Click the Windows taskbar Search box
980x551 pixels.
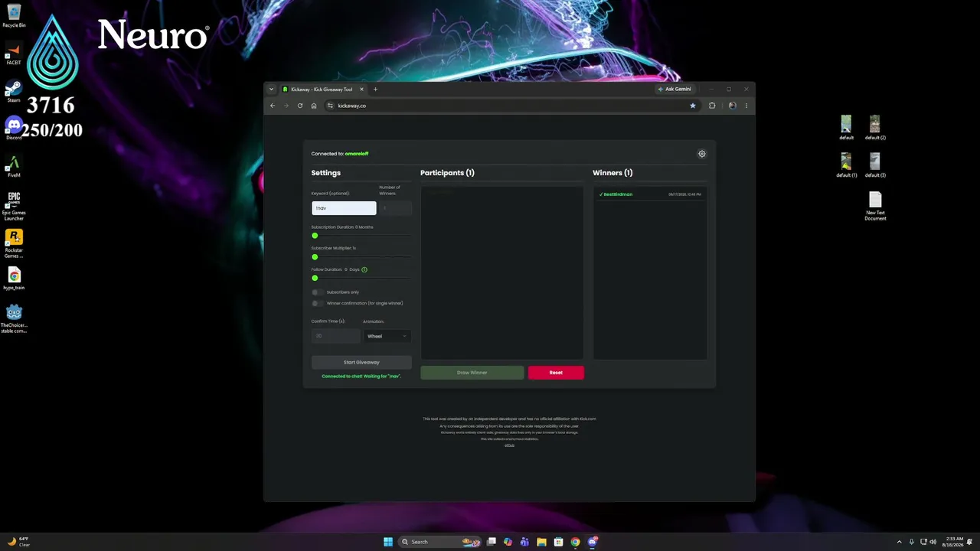(x=438, y=542)
